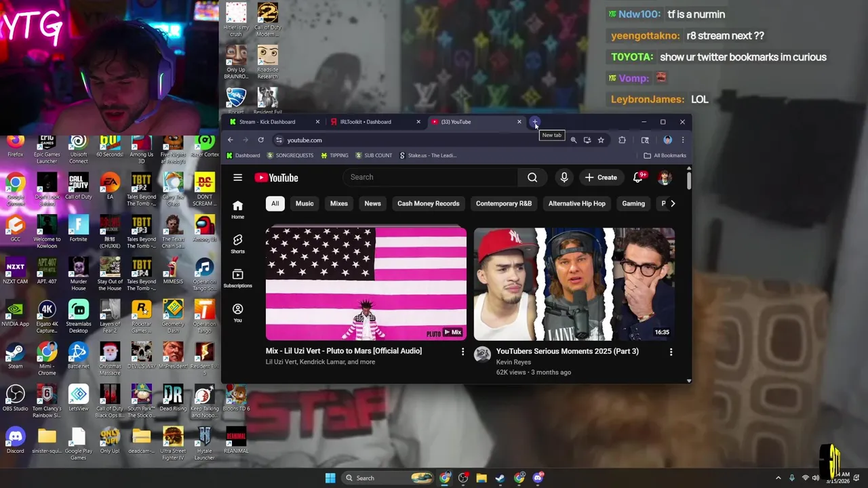Image resolution: width=868 pixels, height=488 pixels.
Task: Open Chrome extensions puzzle icon
Action: tap(622, 140)
